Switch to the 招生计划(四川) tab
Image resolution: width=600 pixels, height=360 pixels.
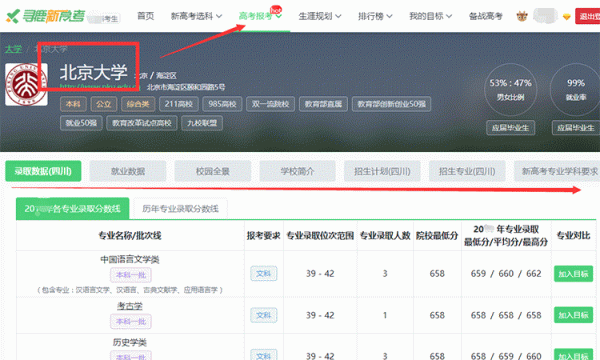pos(382,171)
